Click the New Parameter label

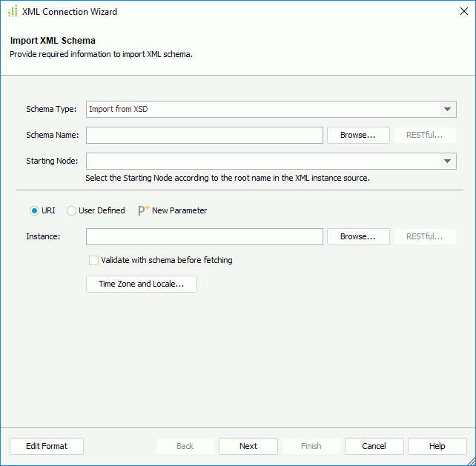tap(179, 210)
